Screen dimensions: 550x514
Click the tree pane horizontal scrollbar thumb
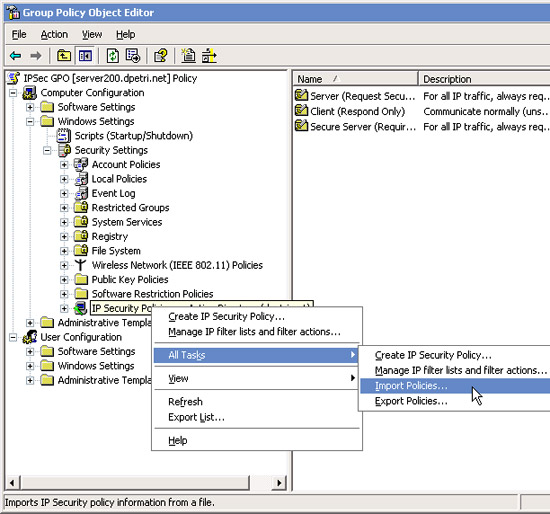coord(135,483)
